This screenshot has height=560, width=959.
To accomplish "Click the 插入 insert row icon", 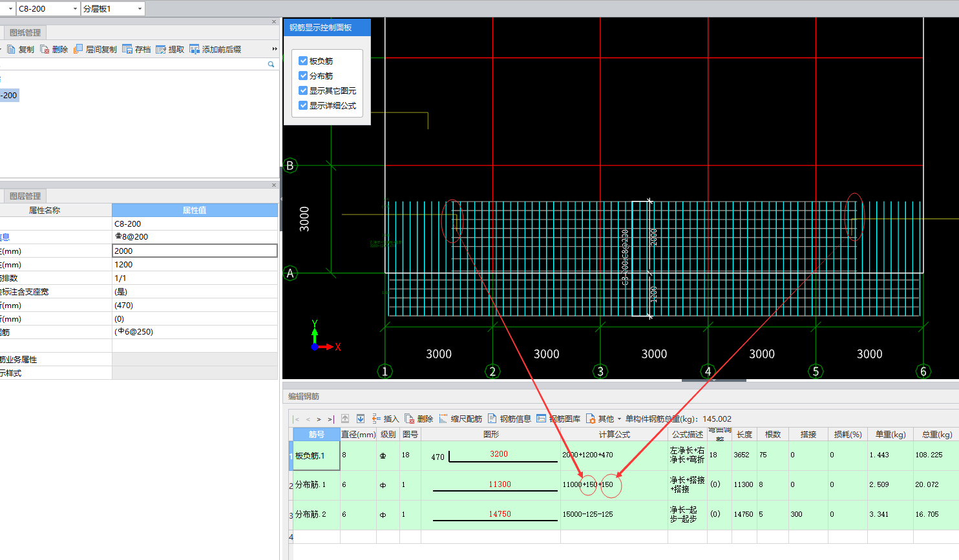I will [376, 419].
